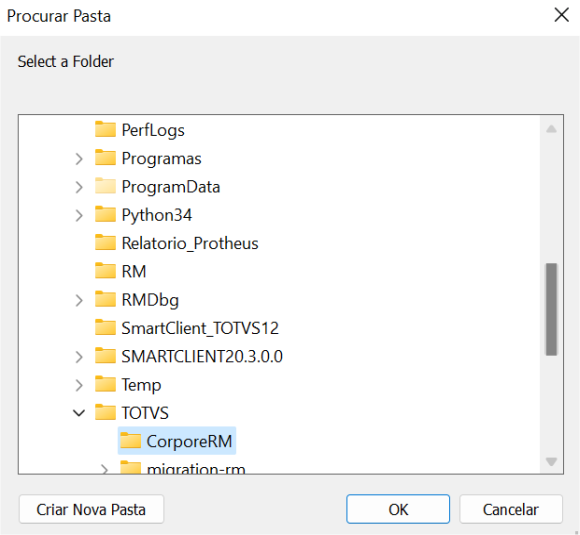Expand the ProgramData folder
This screenshot has width=580, height=535.
point(79,187)
